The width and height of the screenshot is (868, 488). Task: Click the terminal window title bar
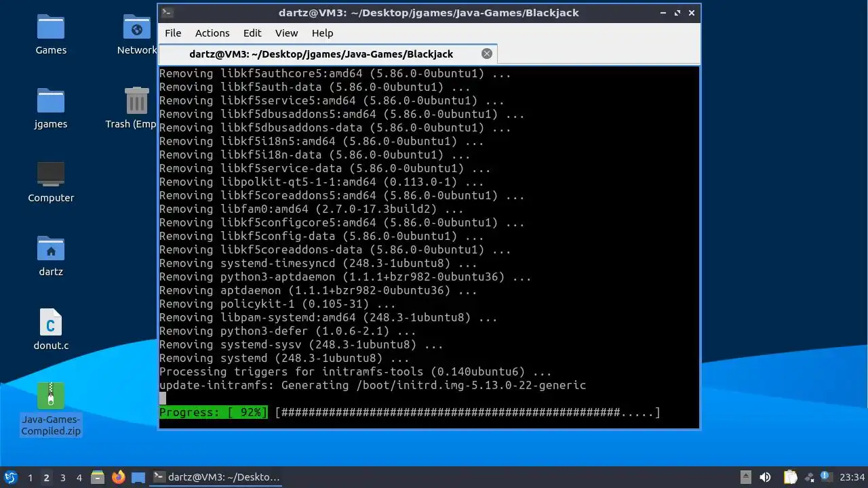(429, 12)
